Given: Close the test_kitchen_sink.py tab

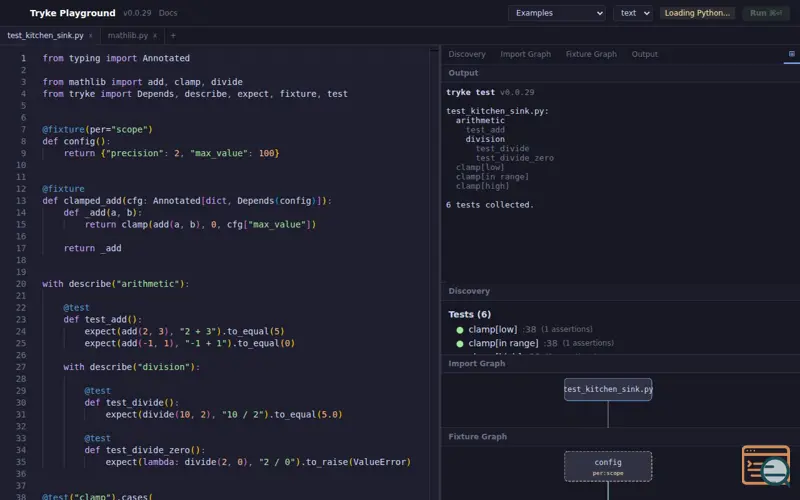Looking at the screenshot, I should 90,36.
